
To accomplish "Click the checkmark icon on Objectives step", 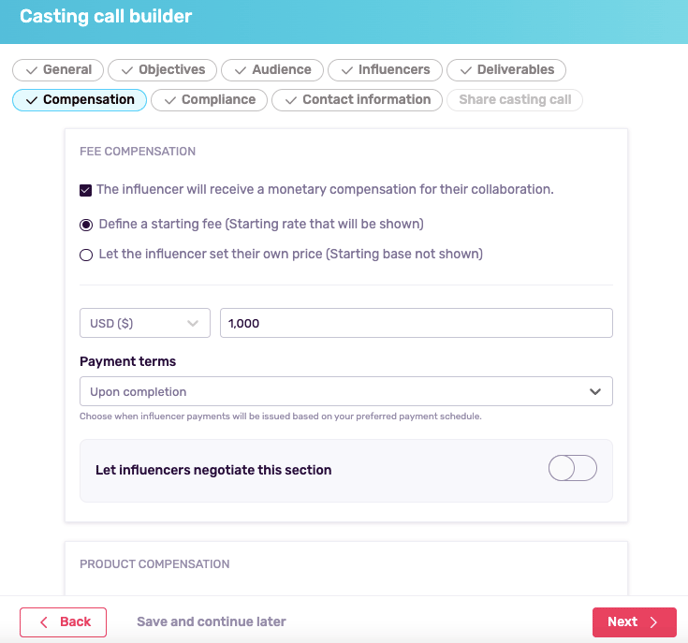I will click(127, 70).
